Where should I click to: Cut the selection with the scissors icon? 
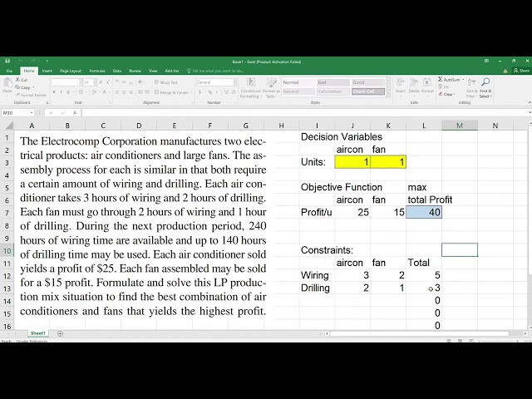pos(17,80)
